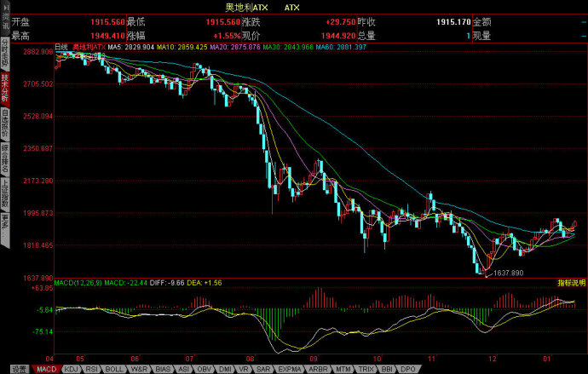Open the 日线 period selector

pyautogui.click(x=61, y=47)
